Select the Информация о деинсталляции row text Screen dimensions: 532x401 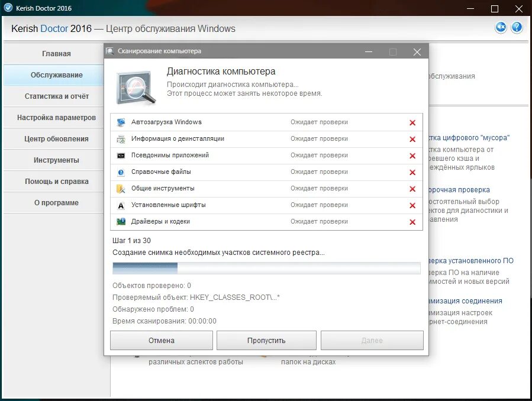tap(178, 138)
